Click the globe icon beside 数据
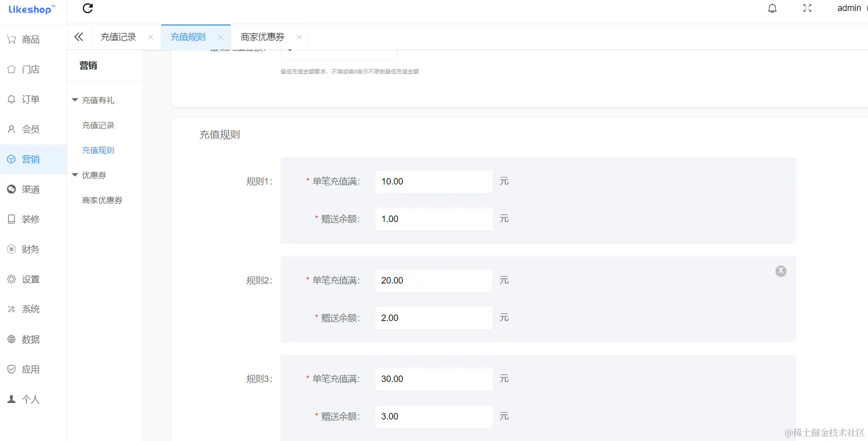Screen dimensions: 868x441 pyautogui.click(x=12, y=339)
